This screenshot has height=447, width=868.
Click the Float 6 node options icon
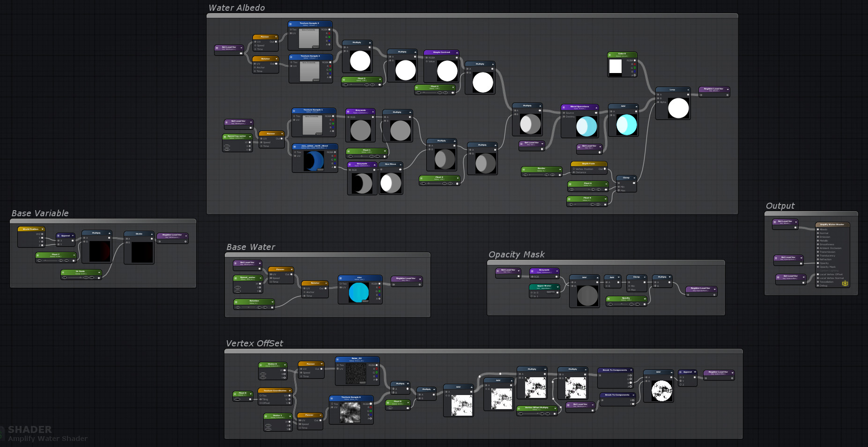tap(570, 184)
